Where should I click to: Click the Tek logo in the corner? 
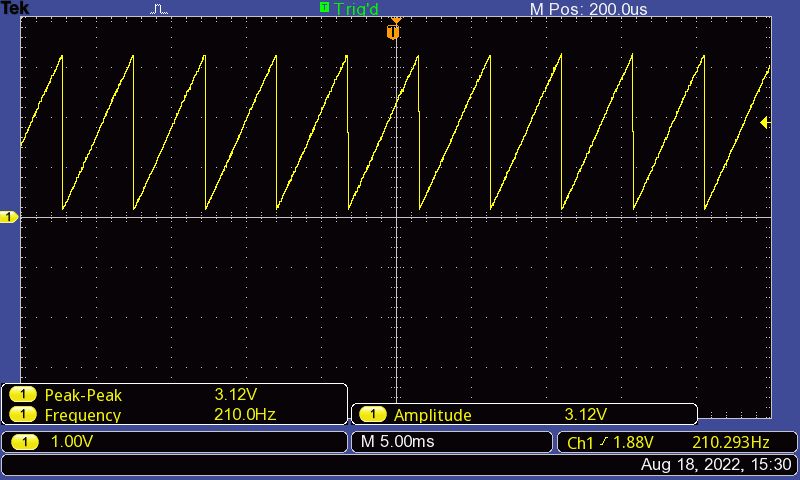click(15, 8)
